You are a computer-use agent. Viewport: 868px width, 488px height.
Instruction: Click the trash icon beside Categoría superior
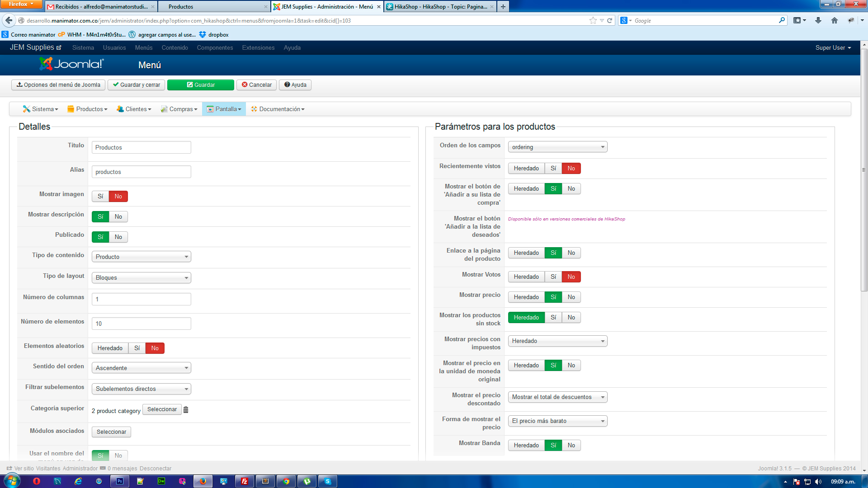coord(185,409)
